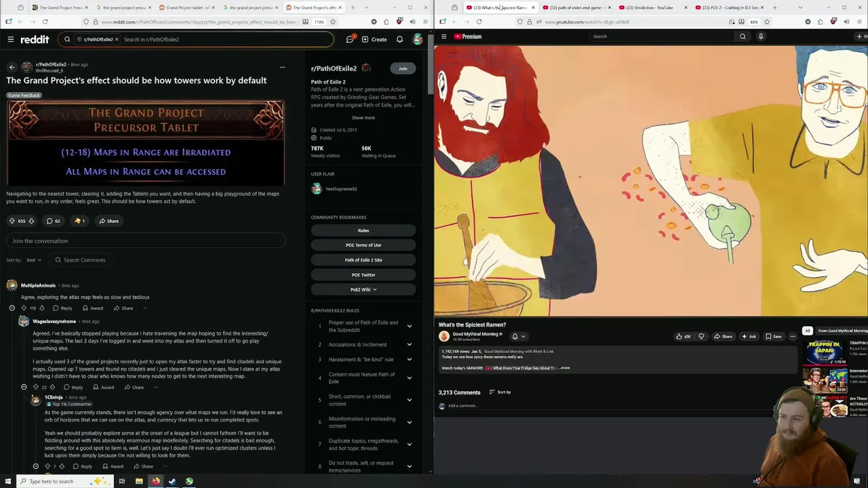This screenshot has width=868, height=488.
Task: Open the post's three-dot options menu
Action: 282,67
